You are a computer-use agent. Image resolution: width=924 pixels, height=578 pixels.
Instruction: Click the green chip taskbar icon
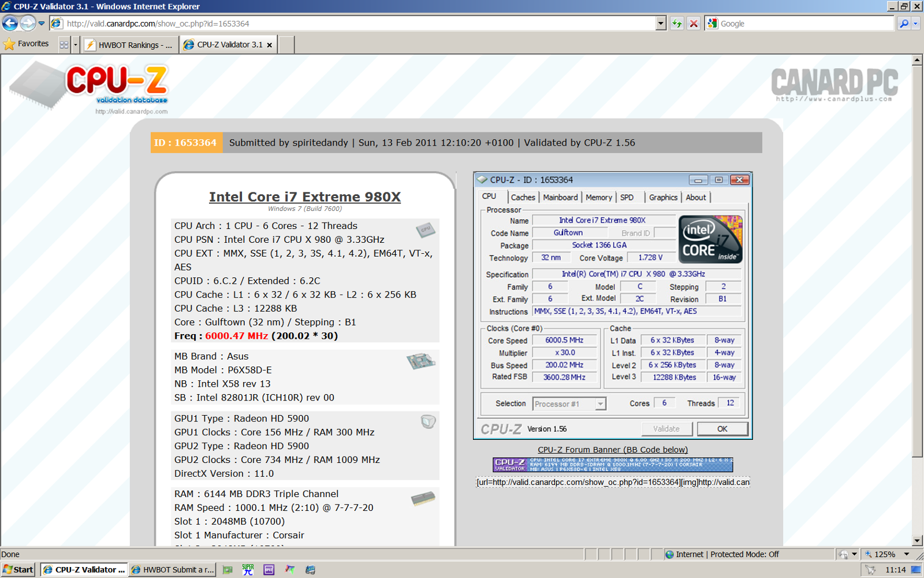point(228,569)
